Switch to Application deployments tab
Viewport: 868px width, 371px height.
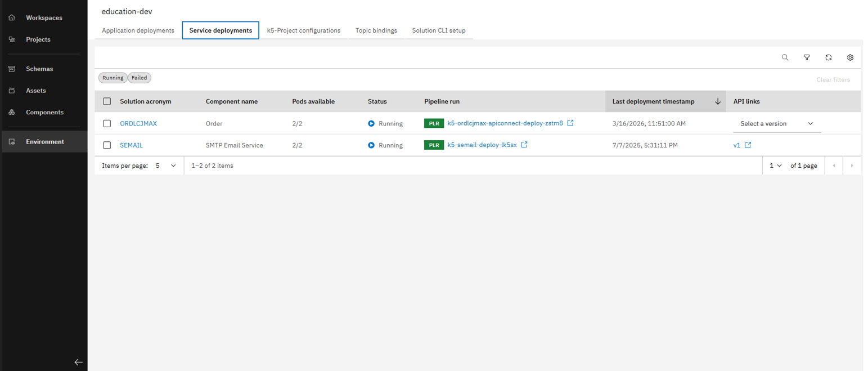pyautogui.click(x=138, y=30)
